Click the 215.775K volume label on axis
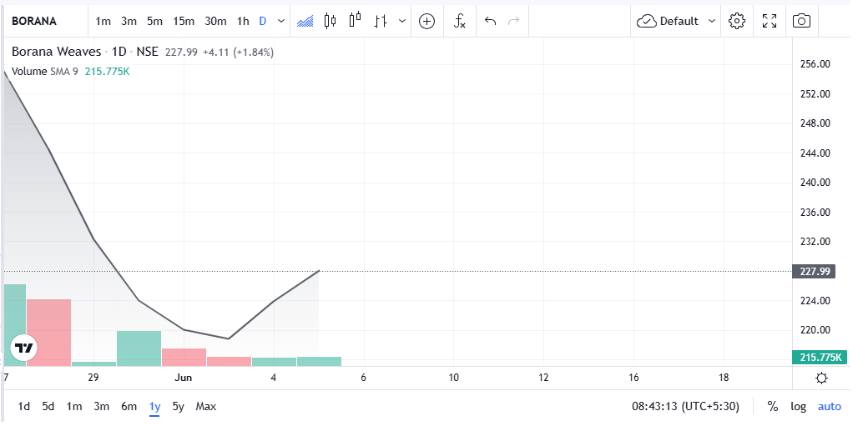 [820, 358]
